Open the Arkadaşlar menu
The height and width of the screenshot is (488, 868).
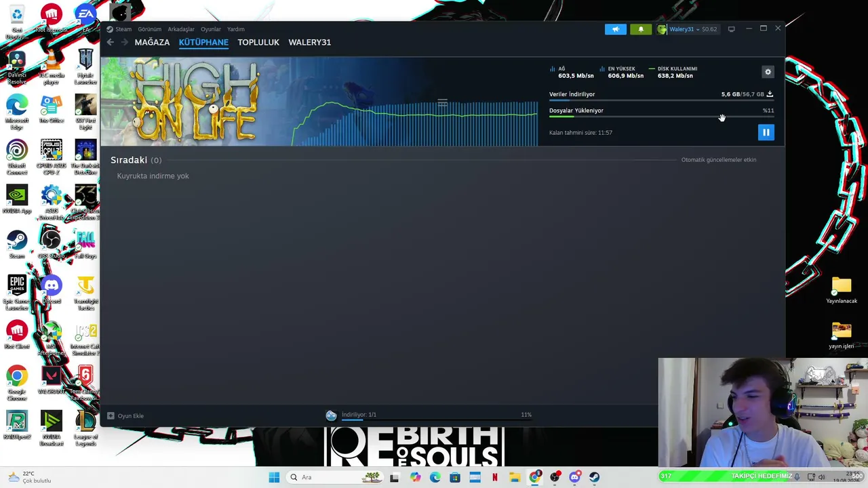coord(181,29)
